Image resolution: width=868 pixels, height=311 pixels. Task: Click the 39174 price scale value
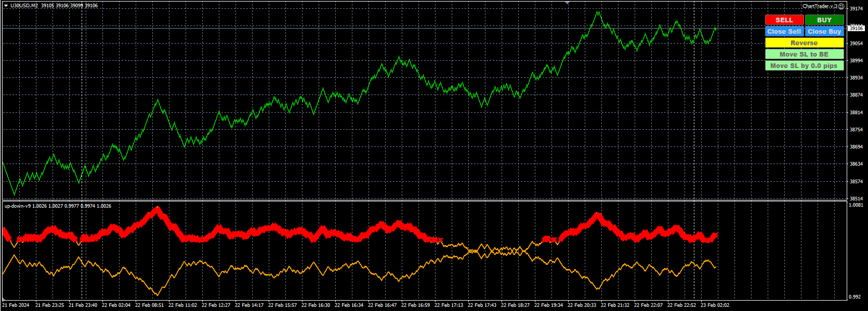pyautogui.click(x=856, y=9)
